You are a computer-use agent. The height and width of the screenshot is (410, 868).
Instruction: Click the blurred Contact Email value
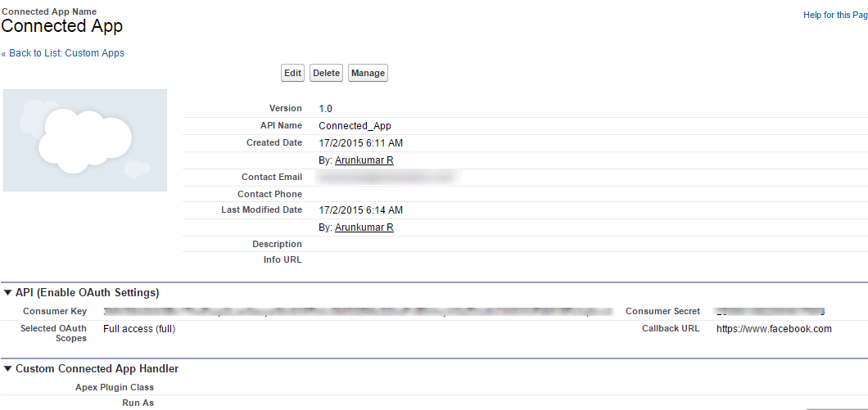[x=389, y=177]
